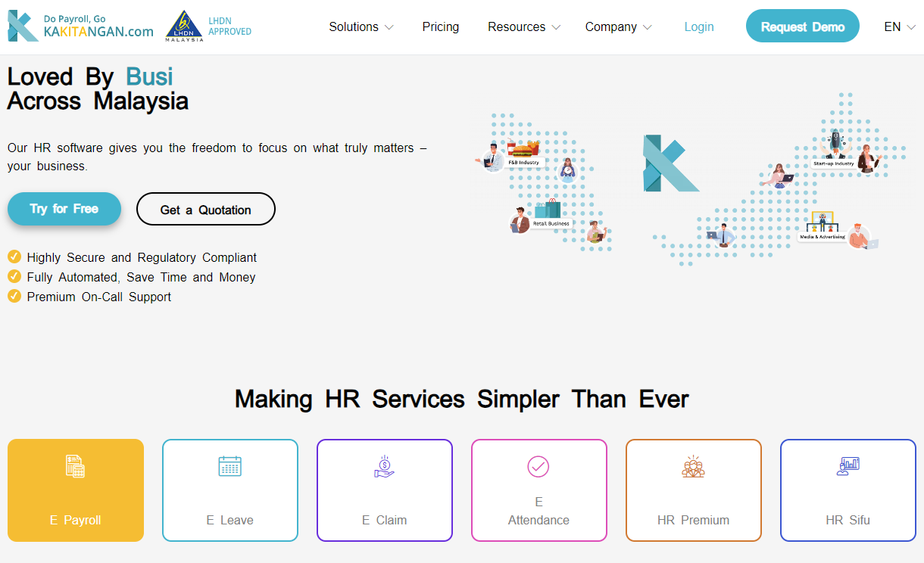Select the HR Sifu chart icon
Viewport: 924px width, 563px height.
[848, 466]
